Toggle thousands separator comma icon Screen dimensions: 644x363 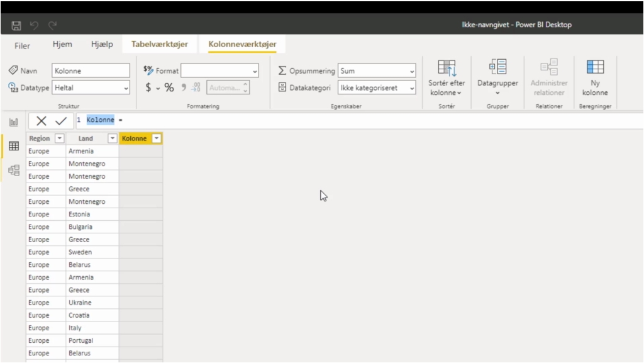[x=184, y=87]
